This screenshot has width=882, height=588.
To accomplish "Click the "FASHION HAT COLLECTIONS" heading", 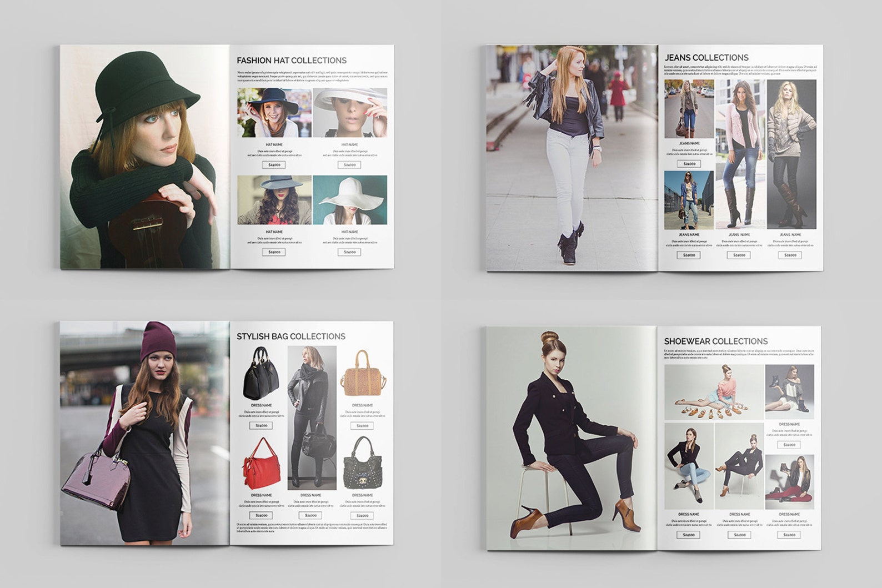I will click(x=292, y=61).
